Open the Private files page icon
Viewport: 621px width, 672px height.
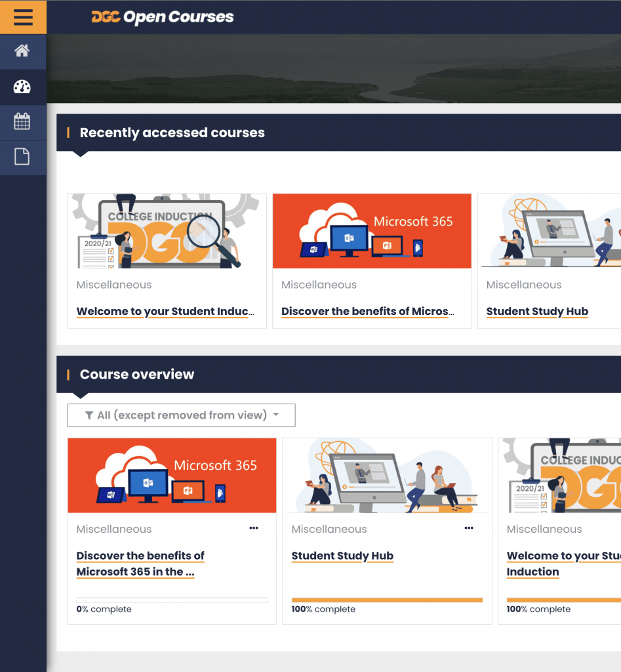pos(22,157)
